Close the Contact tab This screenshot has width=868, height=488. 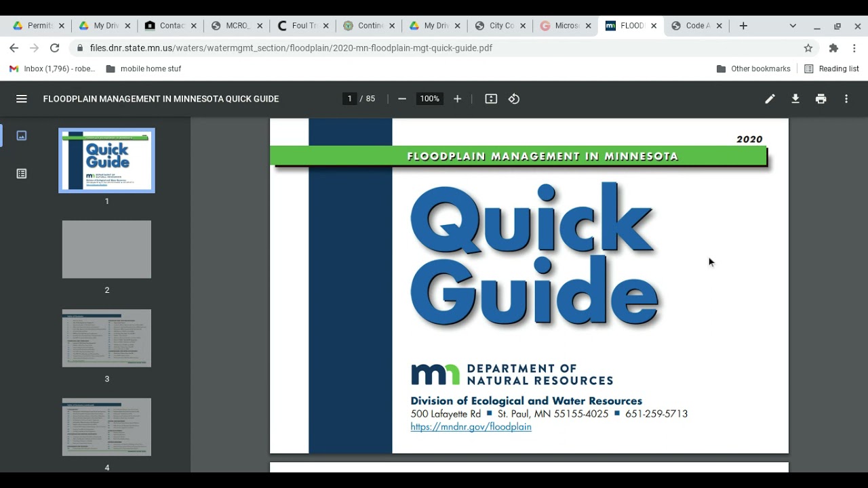pos(193,26)
